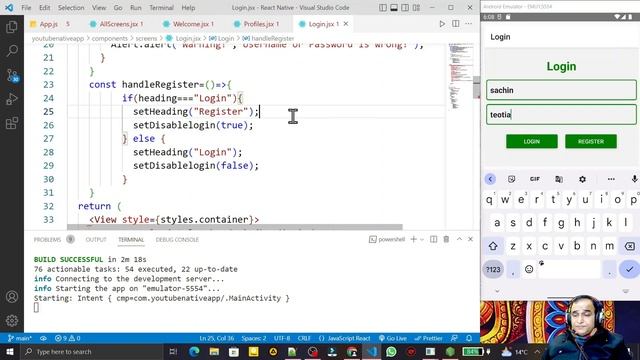This screenshot has width=640, height=360.
Task: Click the sachin username field in emulator
Action: click(x=561, y=90)
